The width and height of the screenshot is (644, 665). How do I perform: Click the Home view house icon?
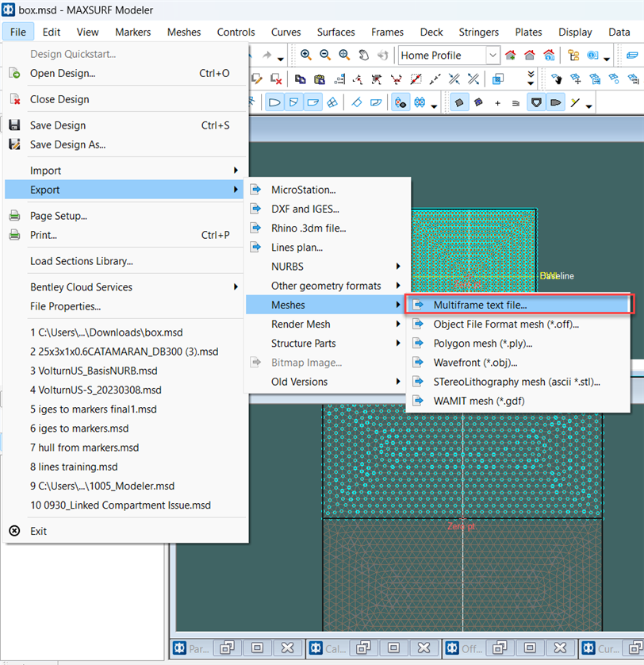(528, 55)
